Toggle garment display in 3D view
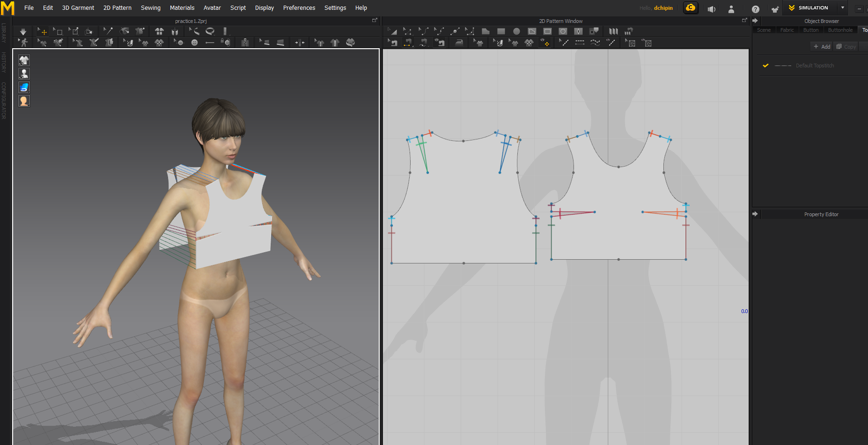The width and height of the screenshot is (868, 445). [24, 60]
